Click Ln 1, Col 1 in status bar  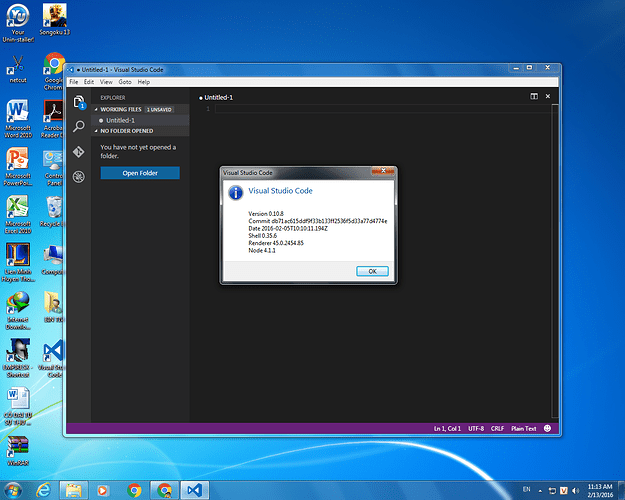(x=447, y=428)
